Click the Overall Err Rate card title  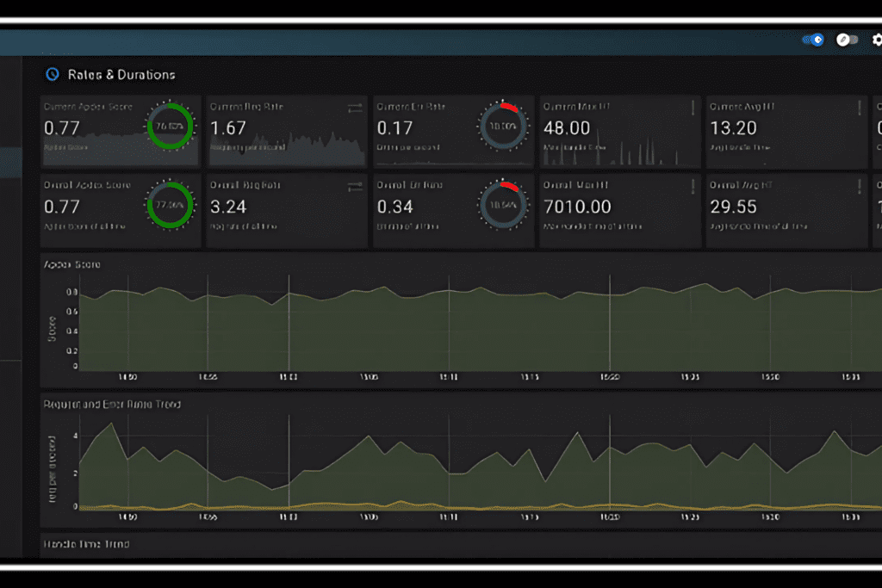(x=409, y=185)
